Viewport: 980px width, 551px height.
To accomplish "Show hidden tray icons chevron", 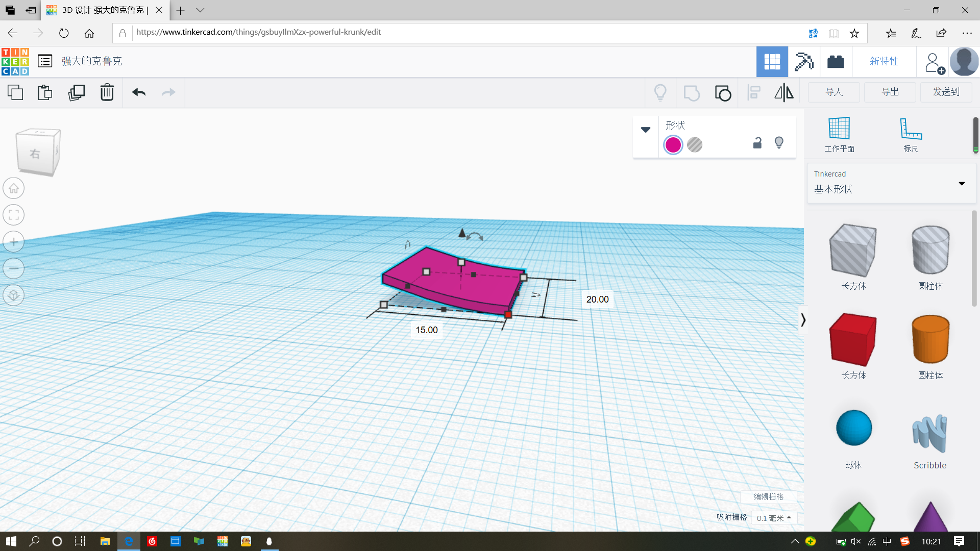I will (x=795, y=541).
